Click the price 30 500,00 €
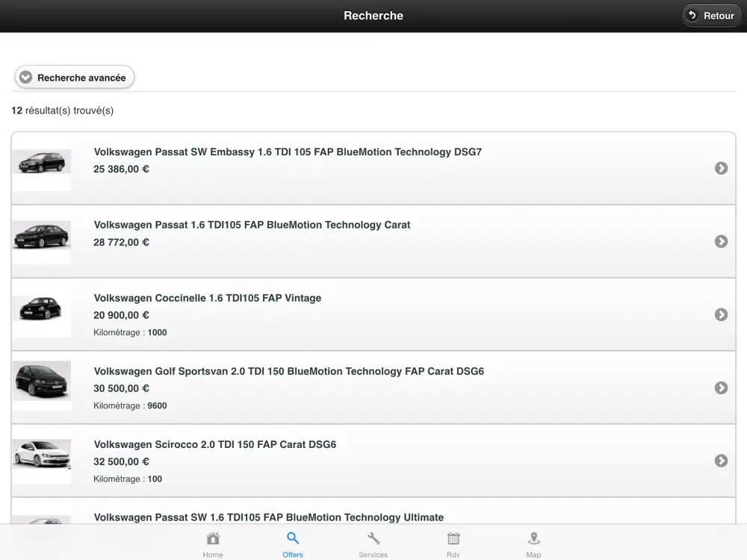 coord(121,388)
